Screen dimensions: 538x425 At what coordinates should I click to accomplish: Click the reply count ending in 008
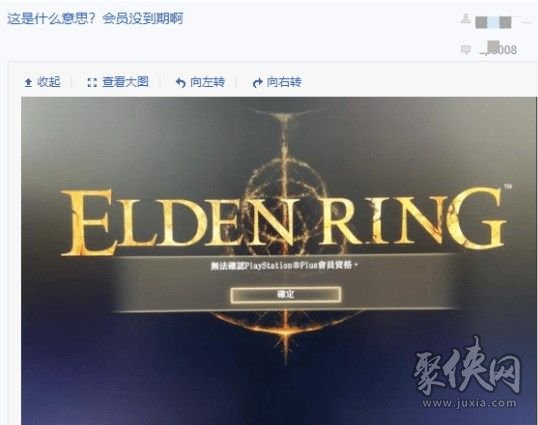498,50
